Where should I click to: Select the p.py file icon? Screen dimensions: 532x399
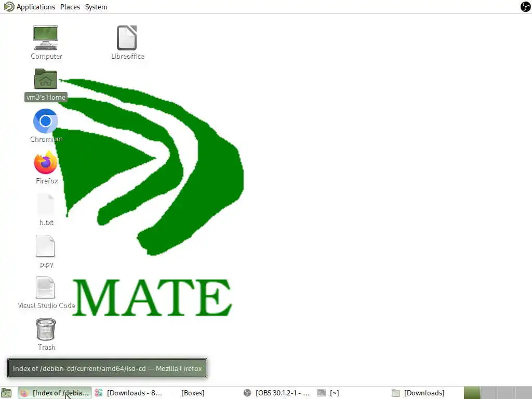[x=46, y=246]
